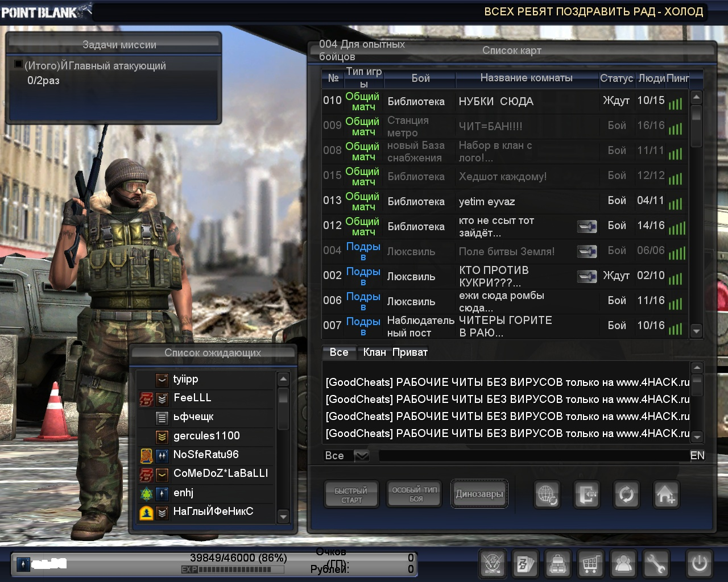Click the Особый тип боя button
The height and width of the screenshot is (582, 728).
pos(415,494)
